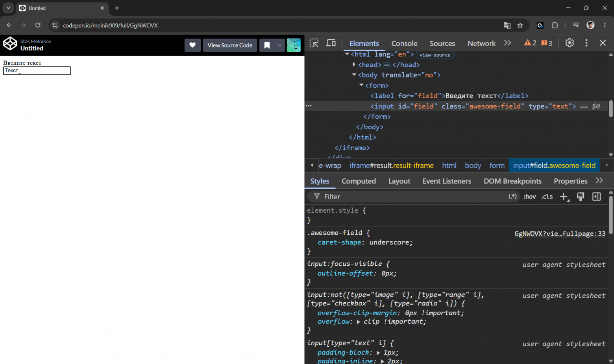Toggle the .cls class editor
Viewport: 614px width, 364px height.
click(547, 197)
